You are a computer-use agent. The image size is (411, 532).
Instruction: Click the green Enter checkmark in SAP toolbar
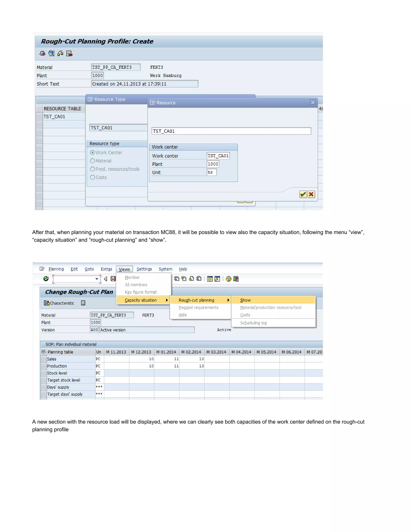(46, 279)
